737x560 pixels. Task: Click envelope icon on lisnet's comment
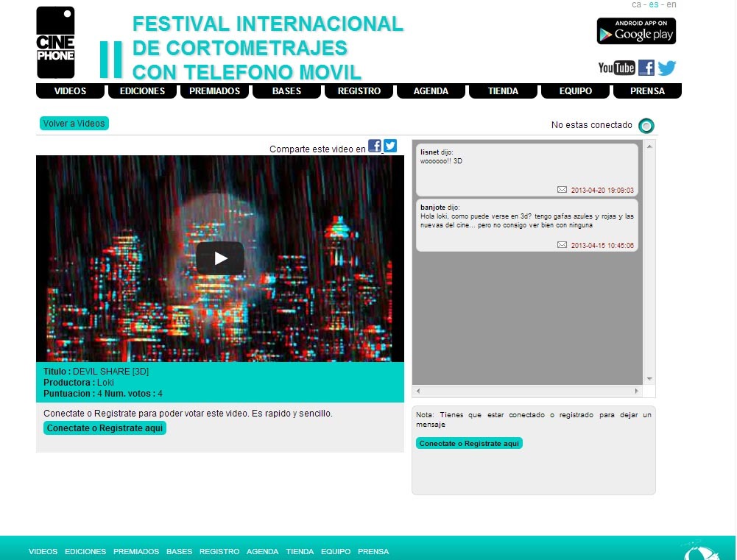563,190
